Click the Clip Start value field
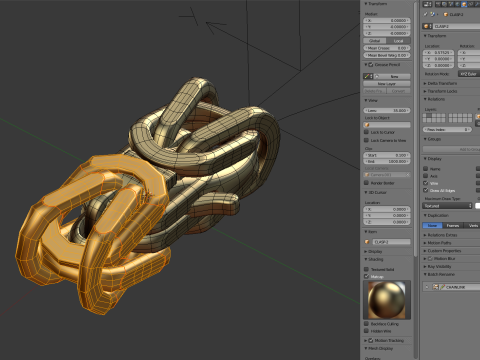This screenshot has width=480, height=360. [387, 155]
